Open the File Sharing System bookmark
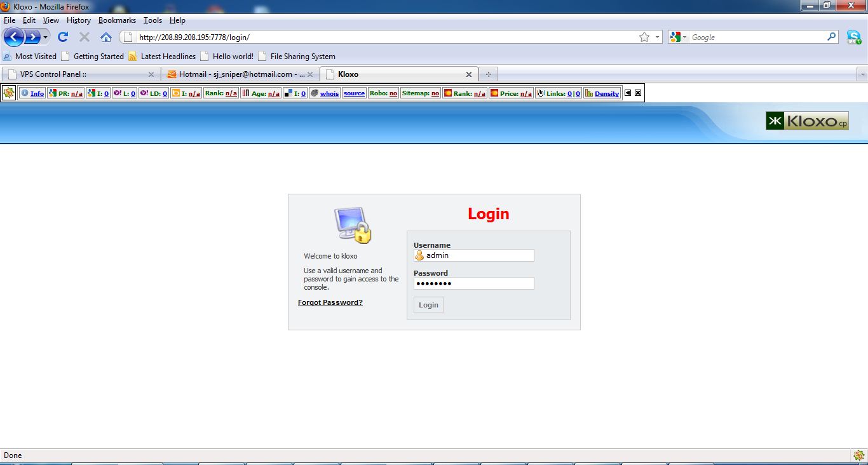 click(x=297, y=57)
